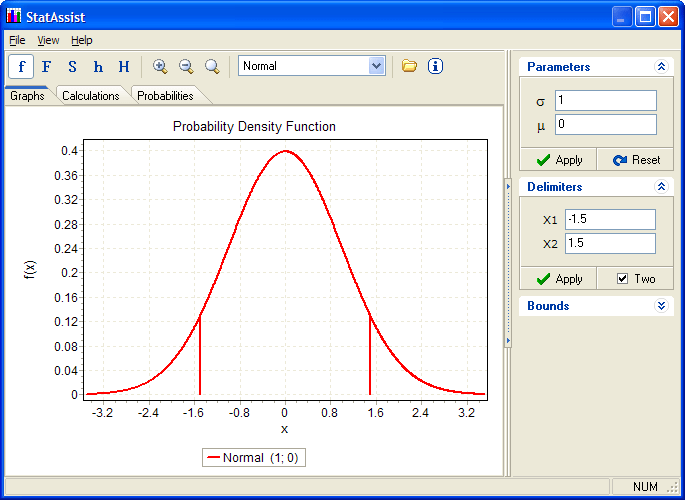Reset zoom with the plain magnifier icon
The image size is (685, 500).
coord(212,67)
